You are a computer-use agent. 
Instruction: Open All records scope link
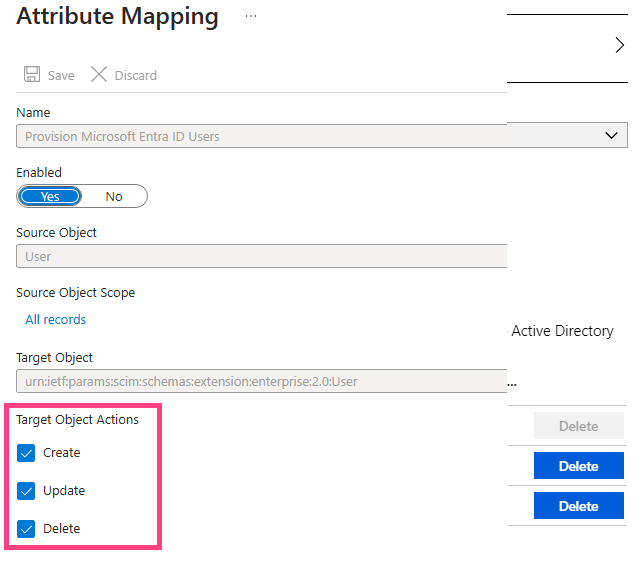[56, 319]
